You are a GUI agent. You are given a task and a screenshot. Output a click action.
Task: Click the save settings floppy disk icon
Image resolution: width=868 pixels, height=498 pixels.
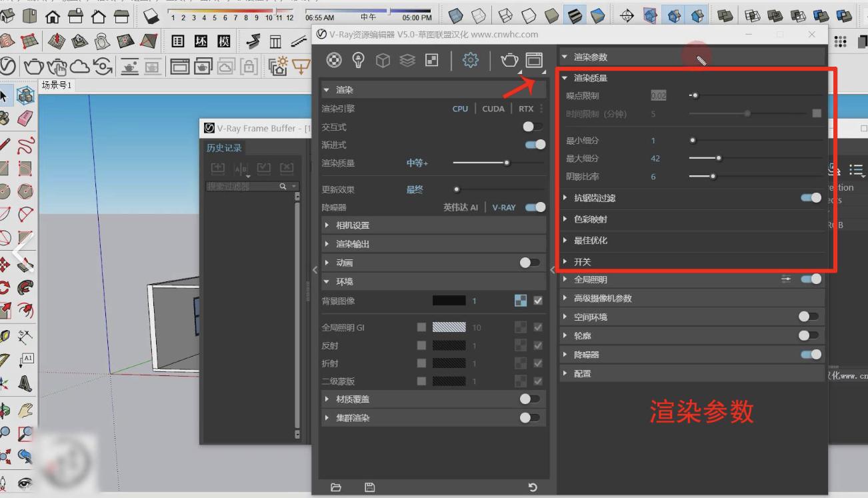coord(370,487)
